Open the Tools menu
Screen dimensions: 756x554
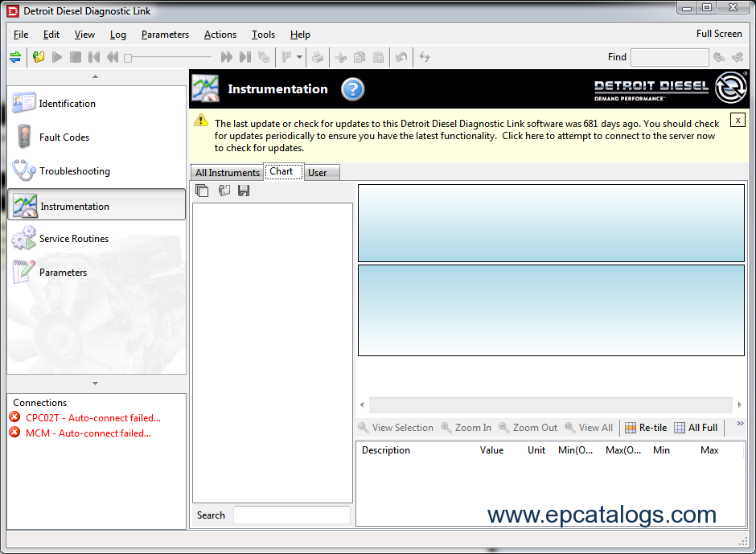point(263,35)
